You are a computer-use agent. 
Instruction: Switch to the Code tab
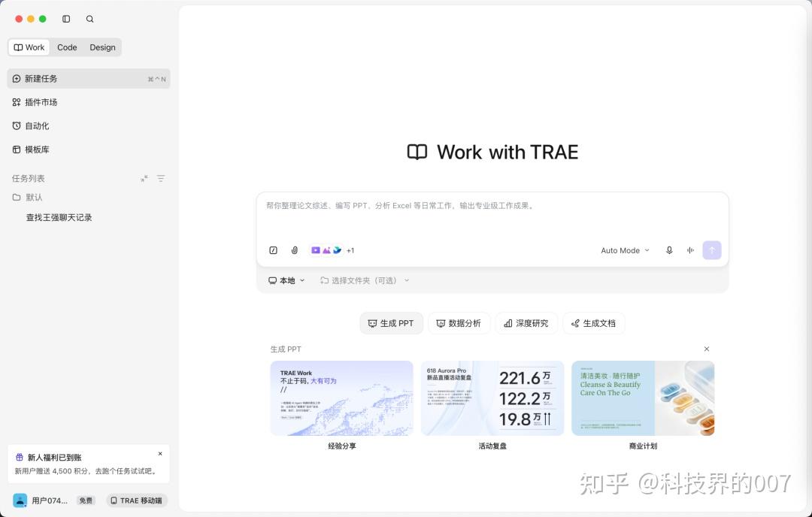click(x=67, y=47)
